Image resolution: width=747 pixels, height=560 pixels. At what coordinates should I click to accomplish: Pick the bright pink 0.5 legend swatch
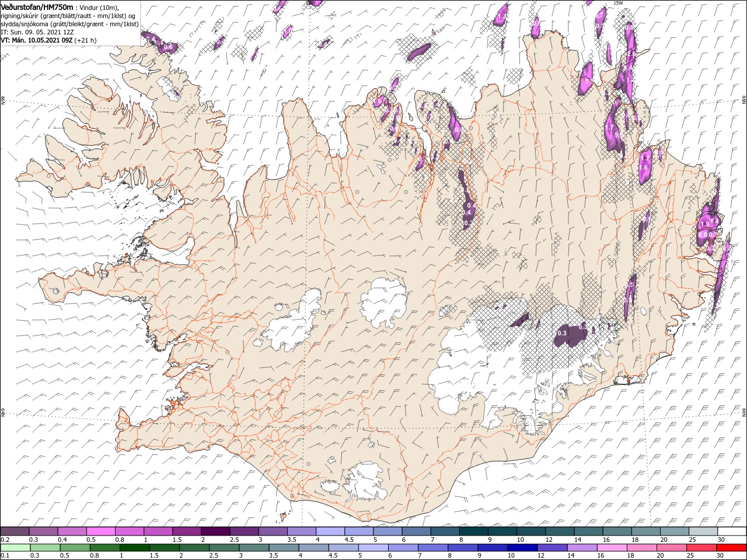[x=100, y=531]
